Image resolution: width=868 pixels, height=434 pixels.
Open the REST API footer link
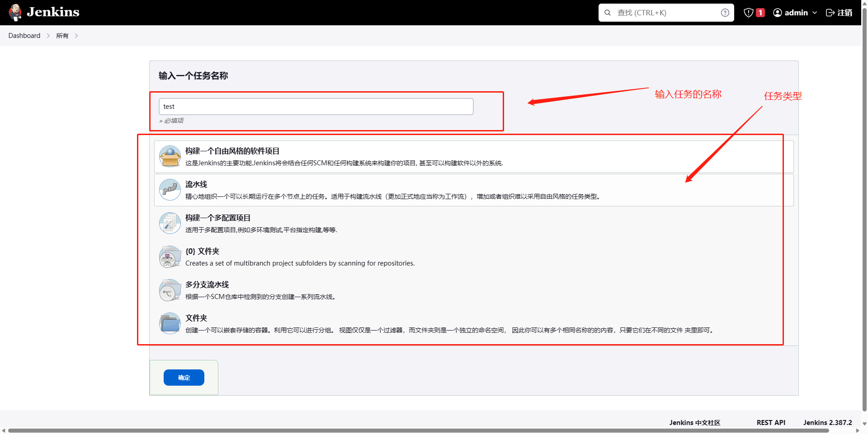point(771,423)
